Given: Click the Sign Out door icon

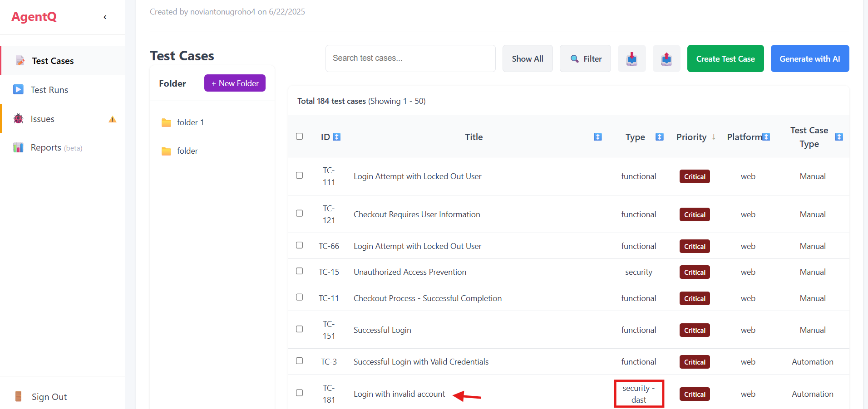Looking at the screenshot, I should [x=18, y=397].
